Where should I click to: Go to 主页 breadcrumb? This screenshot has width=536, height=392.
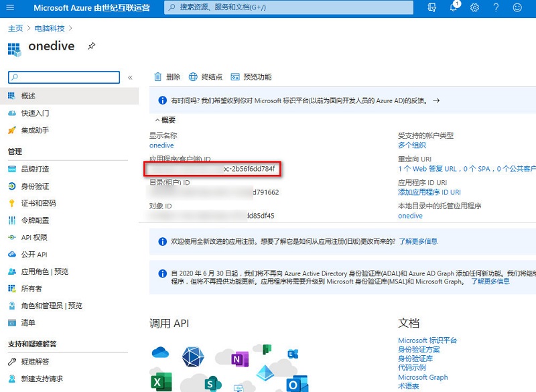coord(15,28)
